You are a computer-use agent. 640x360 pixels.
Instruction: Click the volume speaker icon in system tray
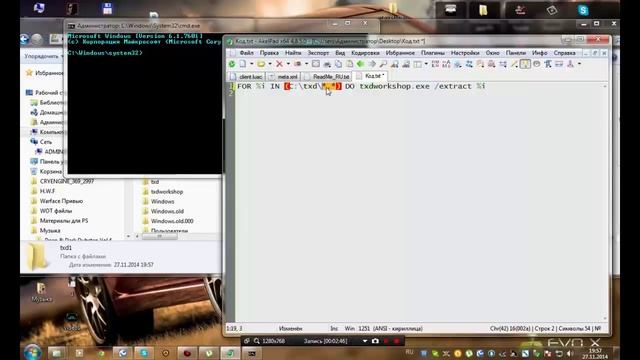[x=571, y=353]
